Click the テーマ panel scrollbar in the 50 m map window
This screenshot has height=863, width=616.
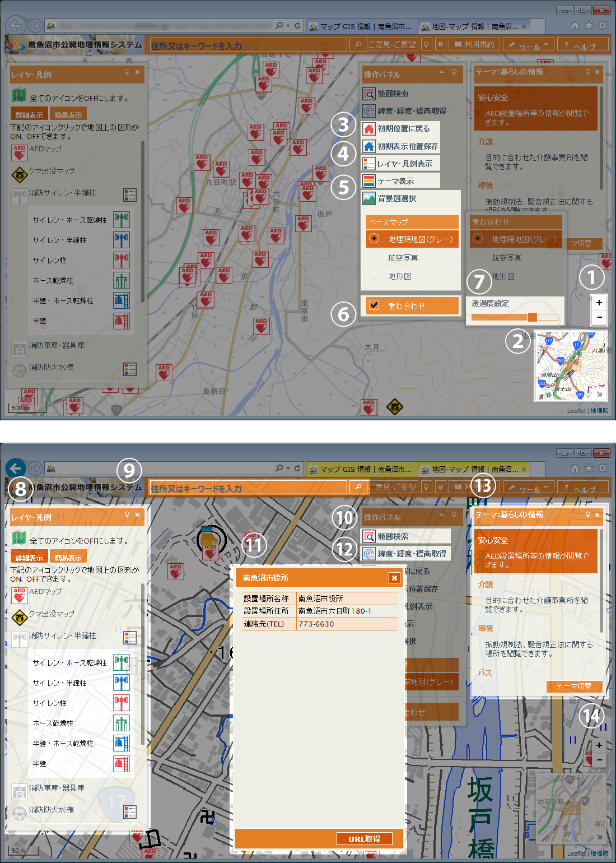click(601, 580)
